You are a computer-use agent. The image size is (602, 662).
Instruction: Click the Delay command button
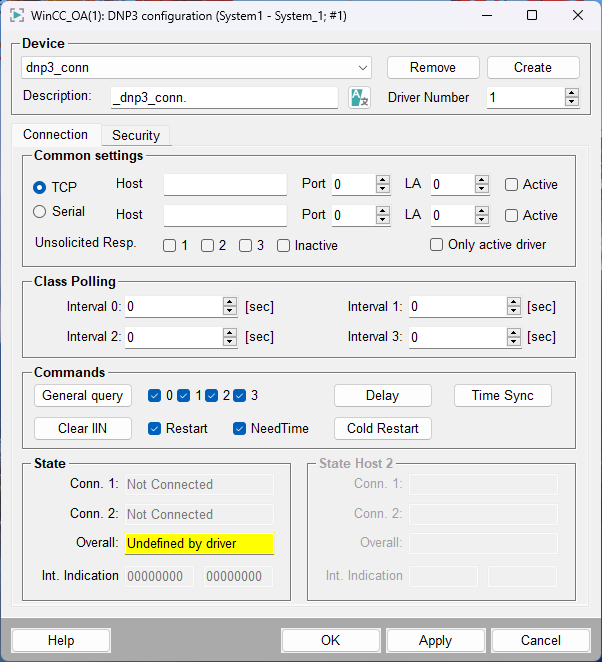click(x=382, y=396)
